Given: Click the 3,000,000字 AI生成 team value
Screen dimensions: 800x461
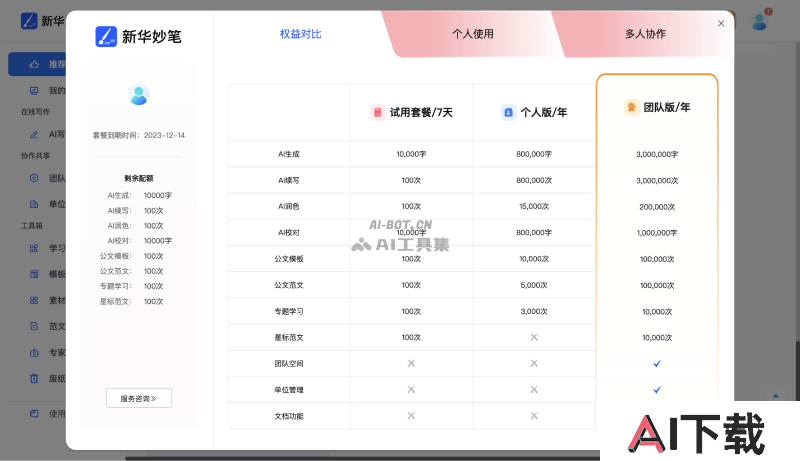Looking at the screenshot, I should (657, 155).
